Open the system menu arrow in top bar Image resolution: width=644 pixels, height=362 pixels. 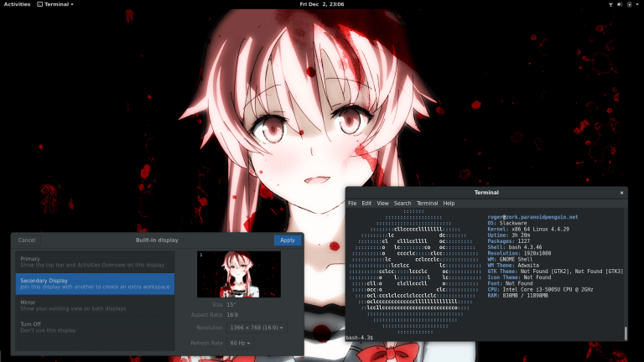637,4
